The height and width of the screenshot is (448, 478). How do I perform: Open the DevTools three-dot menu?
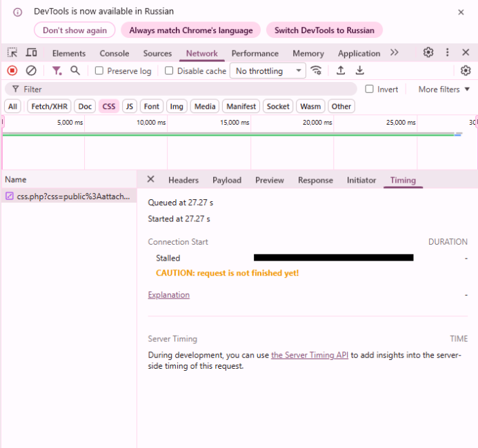(447, 52)
